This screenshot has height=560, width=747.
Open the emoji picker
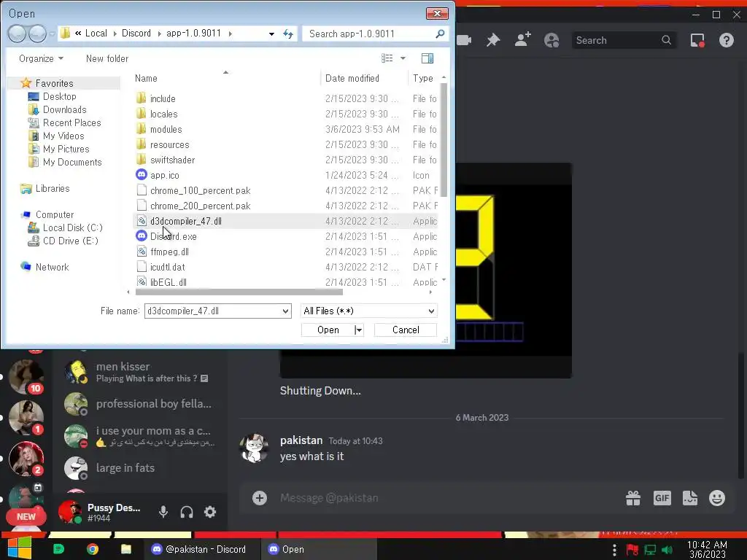(x=717, y=498)
